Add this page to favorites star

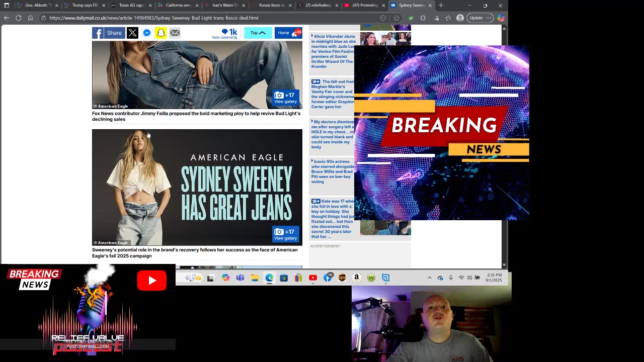(x=396, y=18)
